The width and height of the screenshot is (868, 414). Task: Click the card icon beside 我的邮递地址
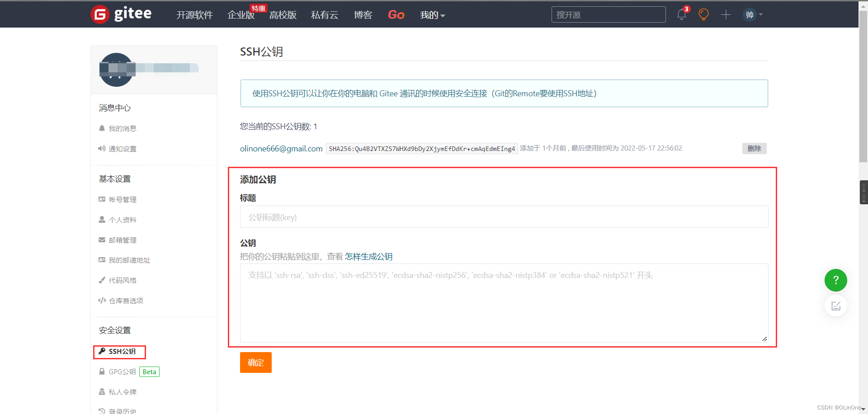pyautogui.click(x=102, y=260)
